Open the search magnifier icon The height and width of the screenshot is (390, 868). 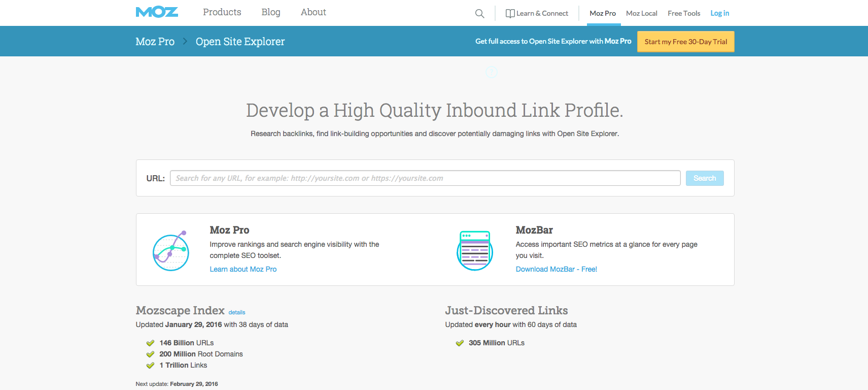click(x=479, y=14)
